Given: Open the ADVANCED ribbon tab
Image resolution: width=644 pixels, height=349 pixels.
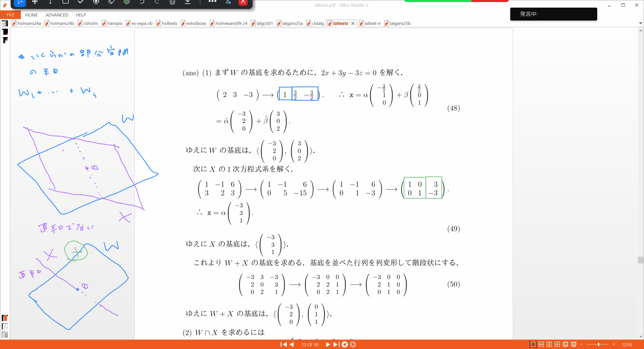Looking at the screenshot, I should [x=57, y=15].
